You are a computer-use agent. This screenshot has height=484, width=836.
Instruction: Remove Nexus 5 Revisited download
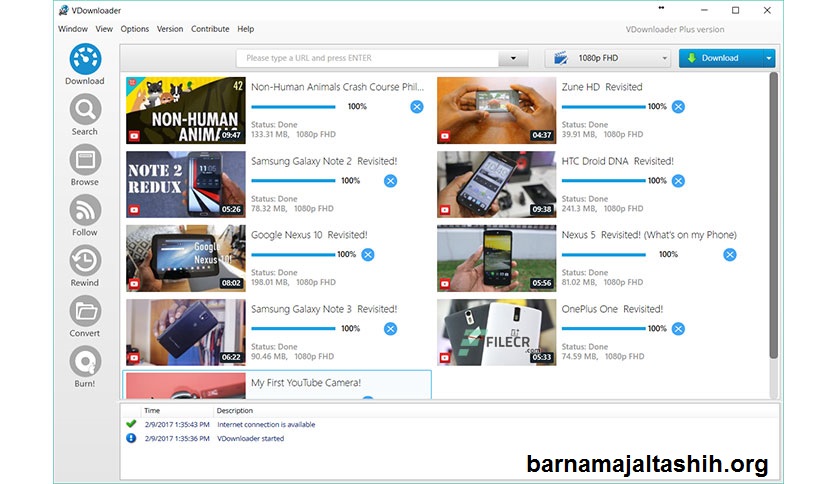(x=730, y=254)
